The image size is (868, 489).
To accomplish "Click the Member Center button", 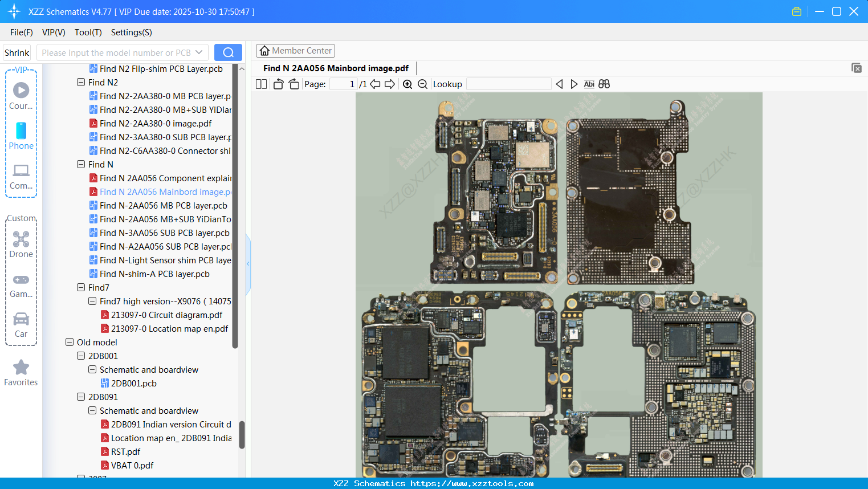I will pos(295,51).
